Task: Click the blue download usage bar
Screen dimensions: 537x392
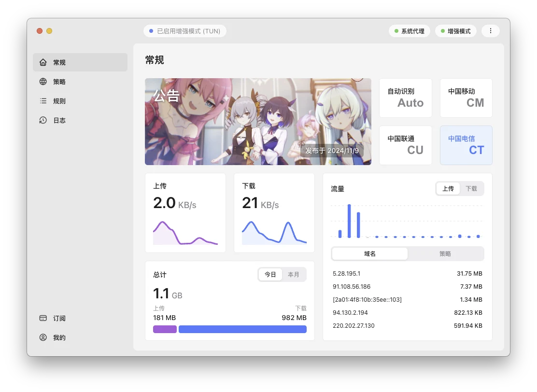Action: click(x=242, y=329)
